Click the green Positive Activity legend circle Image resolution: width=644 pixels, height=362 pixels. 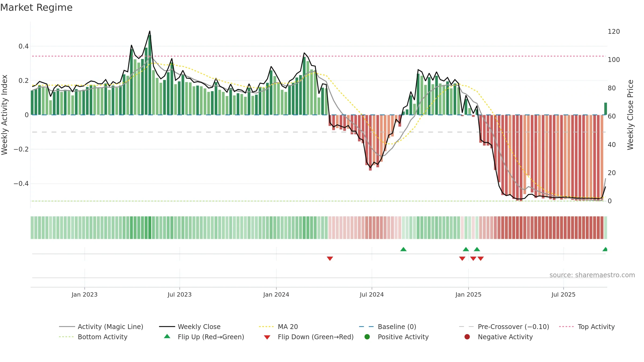(x=367, y=337)
